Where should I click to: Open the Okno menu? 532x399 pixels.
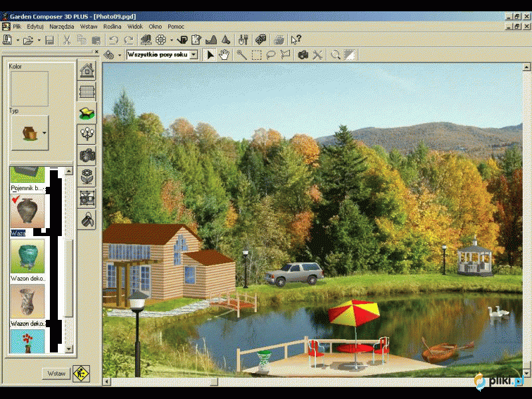(x=155, y=27)
